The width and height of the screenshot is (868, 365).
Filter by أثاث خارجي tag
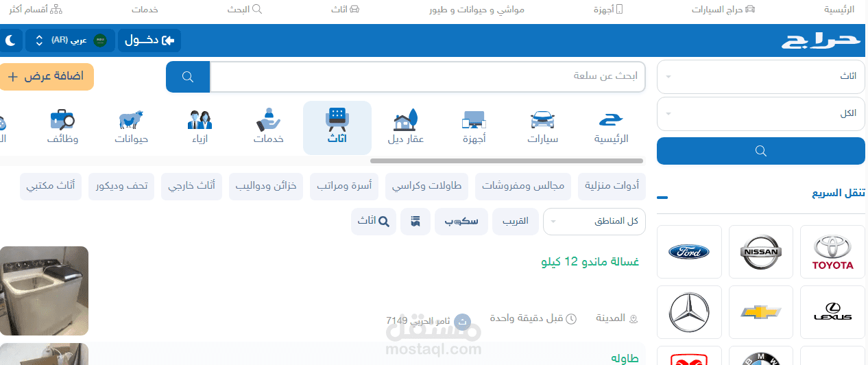[191, 186]
